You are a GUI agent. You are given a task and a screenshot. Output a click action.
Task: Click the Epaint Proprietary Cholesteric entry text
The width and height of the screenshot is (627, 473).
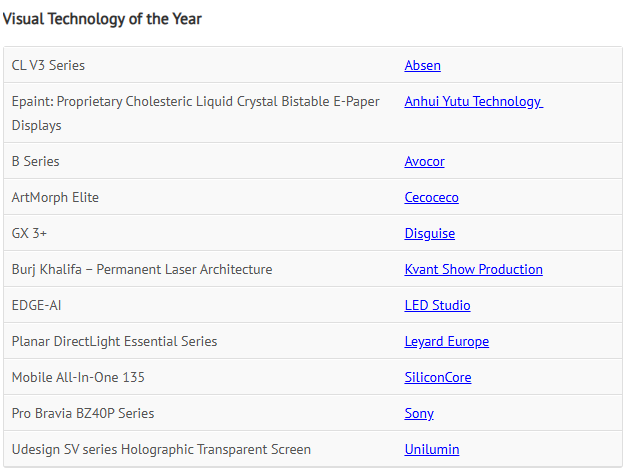[x=196, y=113]
